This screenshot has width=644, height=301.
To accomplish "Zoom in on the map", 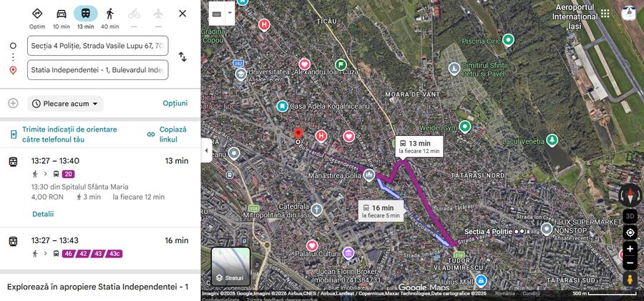I will (630, 249).
